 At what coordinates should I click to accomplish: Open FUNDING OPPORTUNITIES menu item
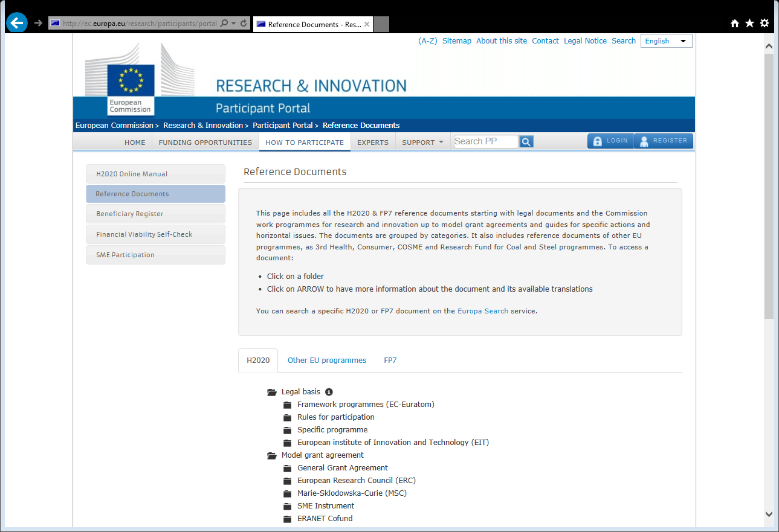point(205,143)
